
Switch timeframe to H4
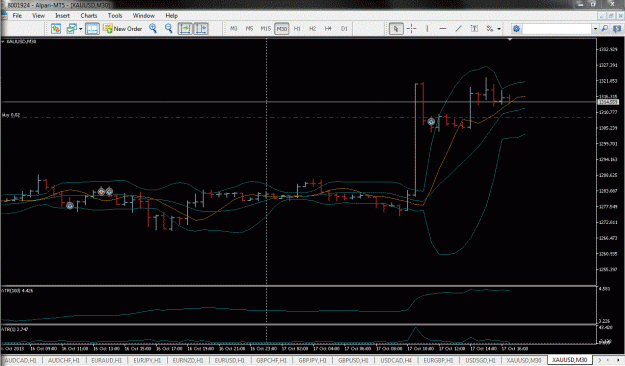(328, 29)
